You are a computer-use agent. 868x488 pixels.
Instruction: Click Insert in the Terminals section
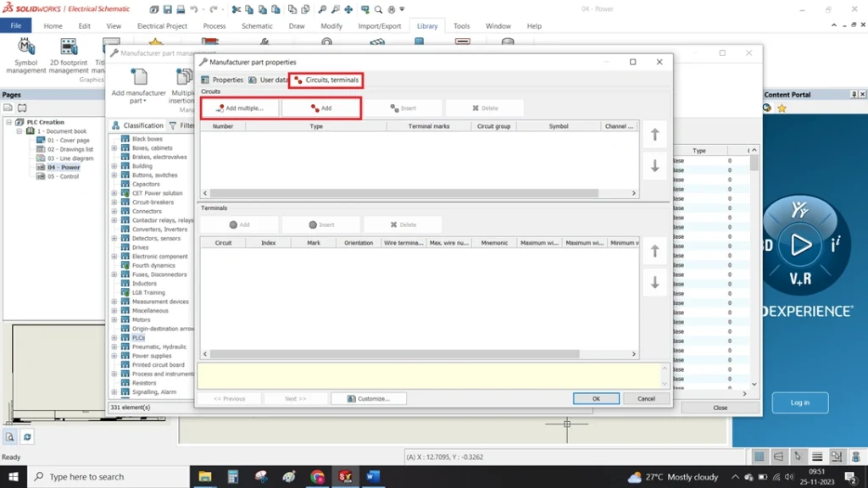[321, 225]
